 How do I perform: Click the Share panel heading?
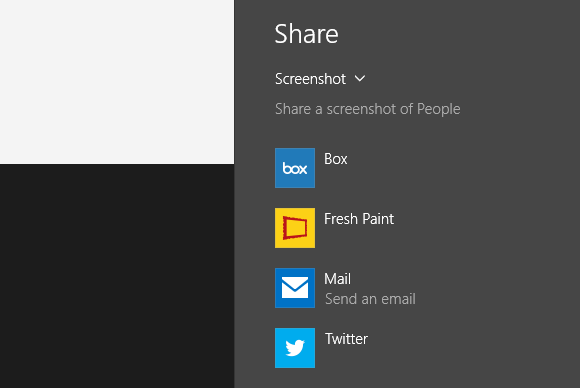click(306, 34)
